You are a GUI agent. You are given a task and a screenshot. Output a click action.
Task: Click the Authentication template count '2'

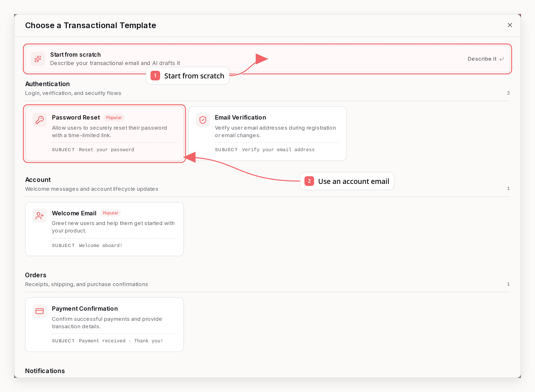pos(508,93)
